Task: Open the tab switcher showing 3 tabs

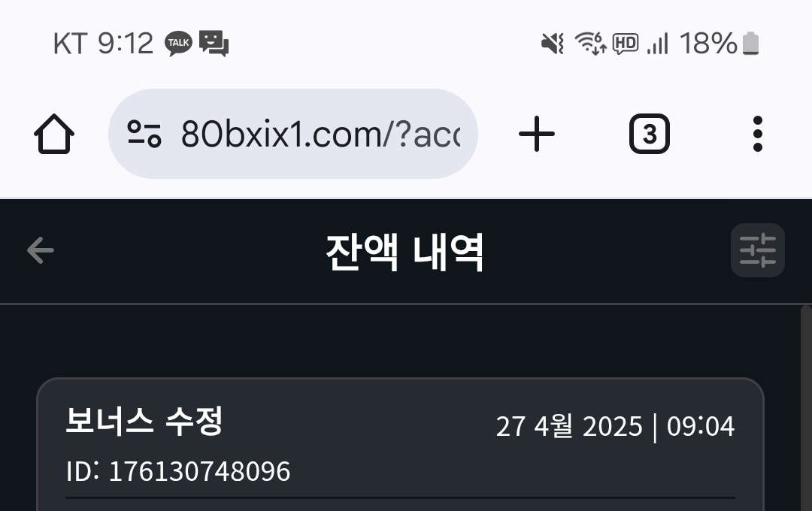Action: [650, 134]
